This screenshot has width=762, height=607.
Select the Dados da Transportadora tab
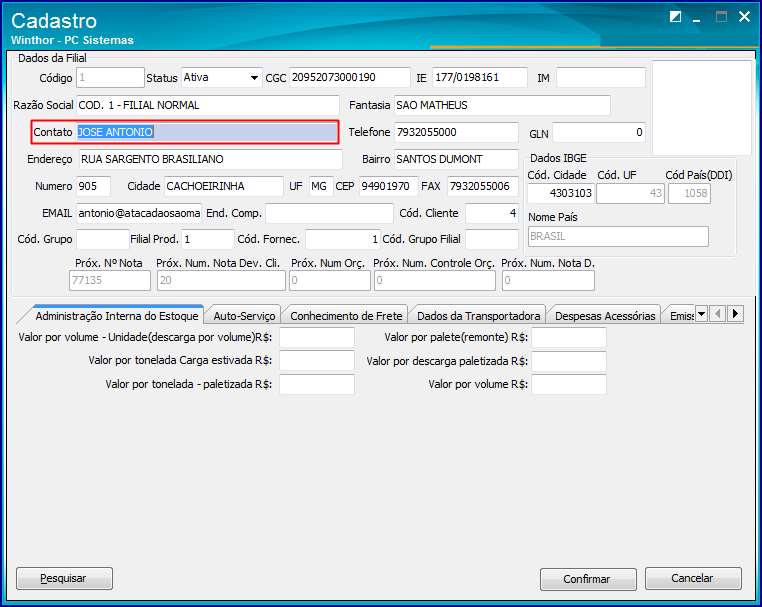coord(478,316)
